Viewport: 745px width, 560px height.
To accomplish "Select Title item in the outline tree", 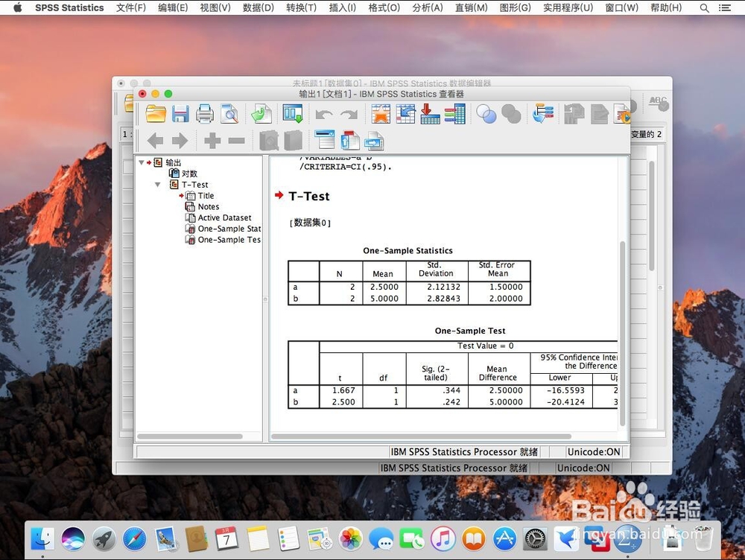I will point(206,195).
